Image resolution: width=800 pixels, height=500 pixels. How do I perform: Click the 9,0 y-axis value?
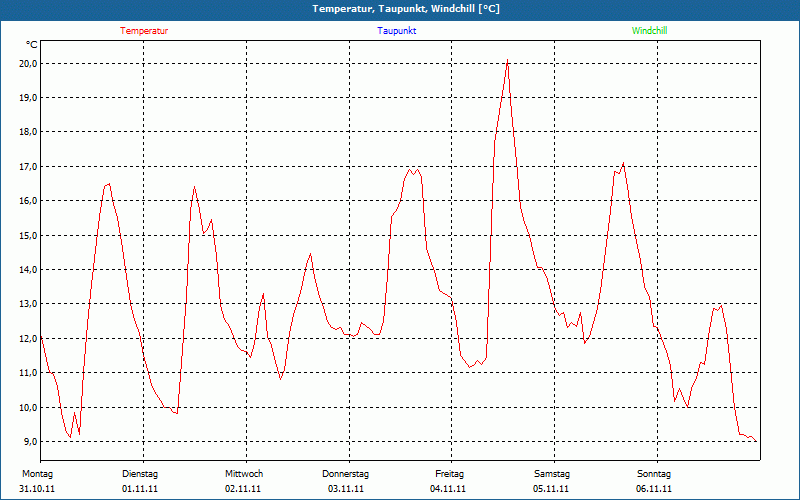(x=30, y=442)
